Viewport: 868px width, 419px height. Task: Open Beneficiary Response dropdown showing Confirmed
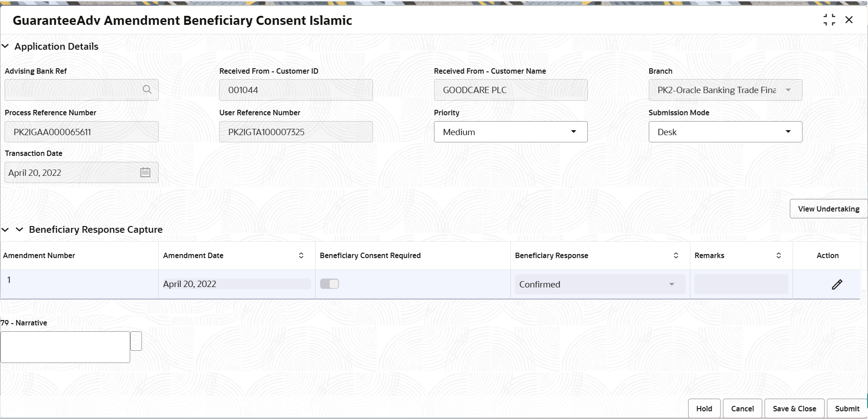point(600,284)
